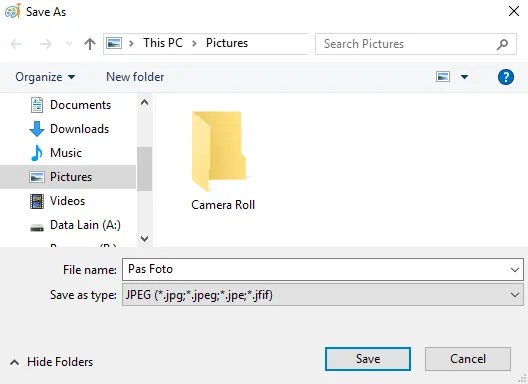The height and width of the screenshot is (384, 528).
Task: Go forward using the right arrow
Action: click(x=45, y=44)
